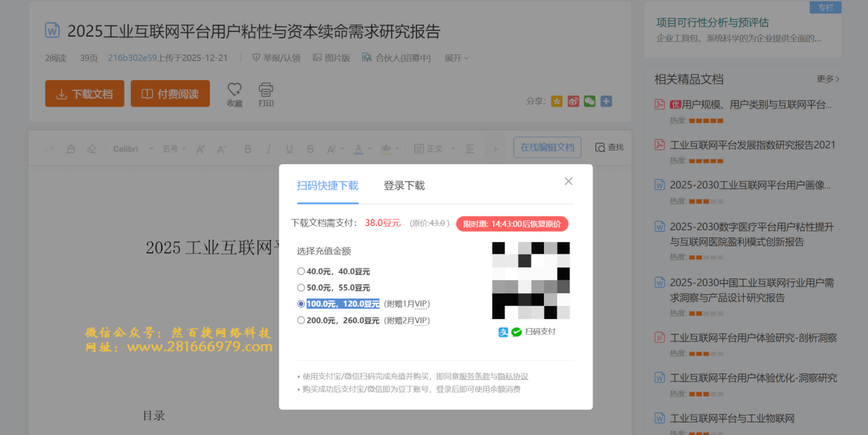This screenshot has height=435, width=868.
Task: Apply underline formatting
Action: coord(290,148)
